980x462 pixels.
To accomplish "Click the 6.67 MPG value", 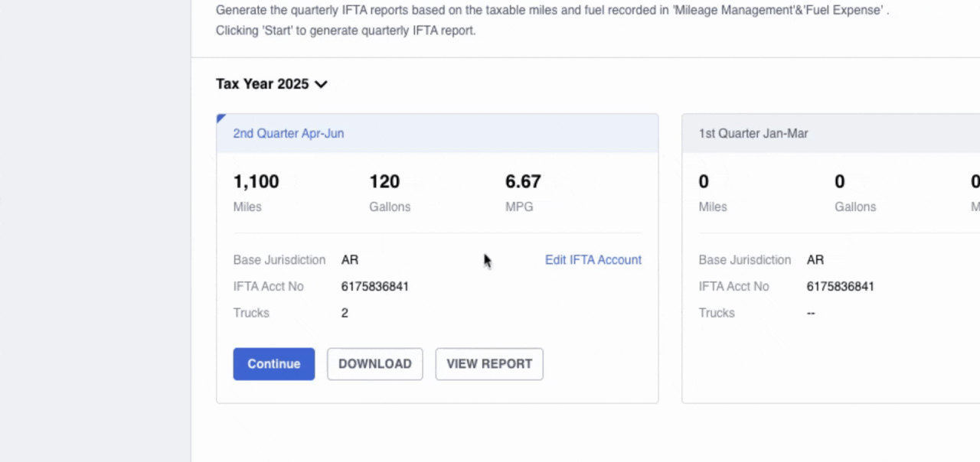I will tap(523, 182).
